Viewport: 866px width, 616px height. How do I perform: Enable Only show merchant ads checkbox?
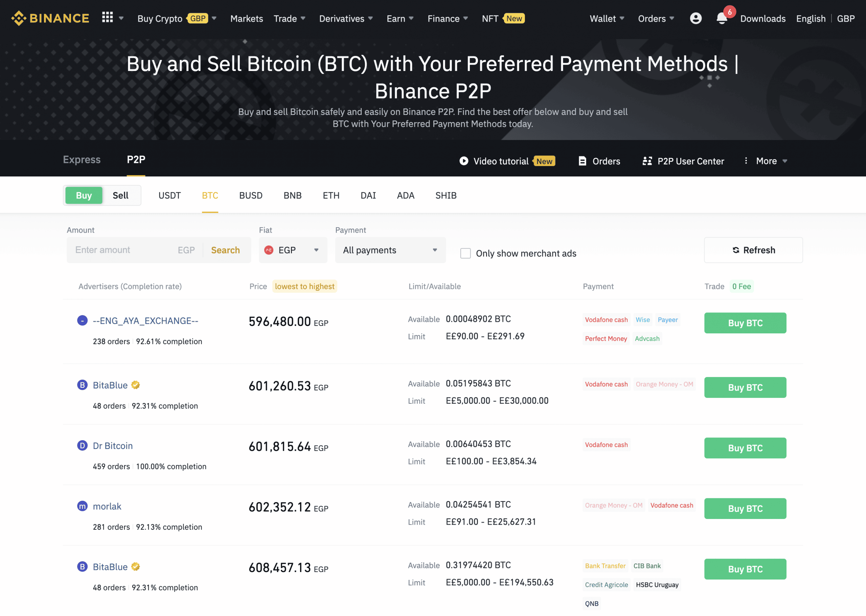coord(465,253)
